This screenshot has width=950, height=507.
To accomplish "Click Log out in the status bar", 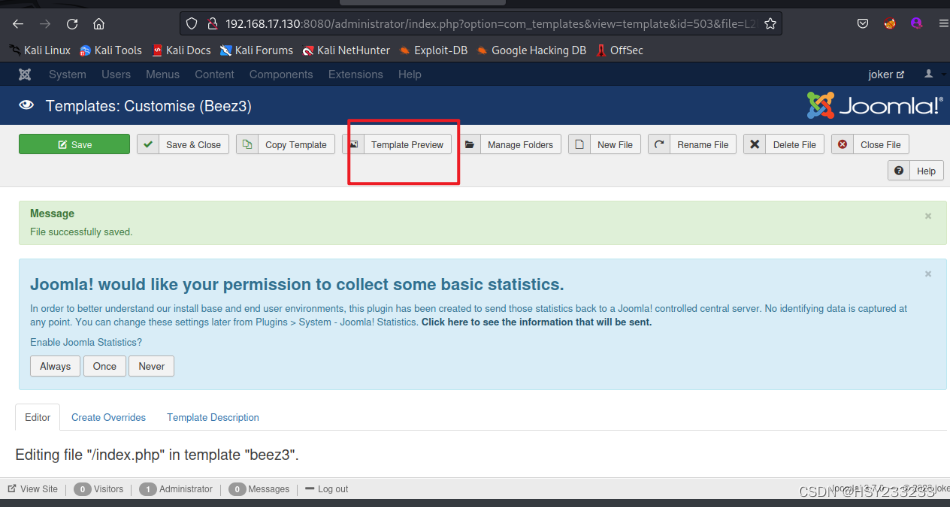I will tap(327, 489).
